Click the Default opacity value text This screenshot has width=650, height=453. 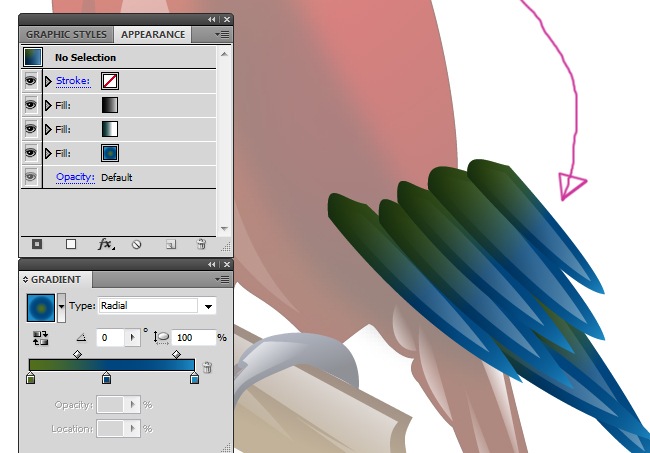click(116, 177)
